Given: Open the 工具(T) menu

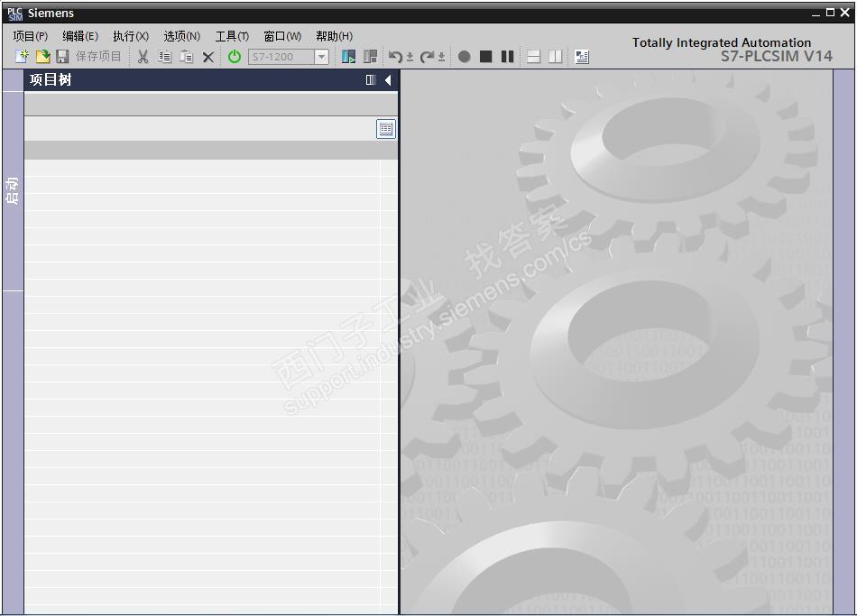Looking at the screenshot, I should coord(232,36).
